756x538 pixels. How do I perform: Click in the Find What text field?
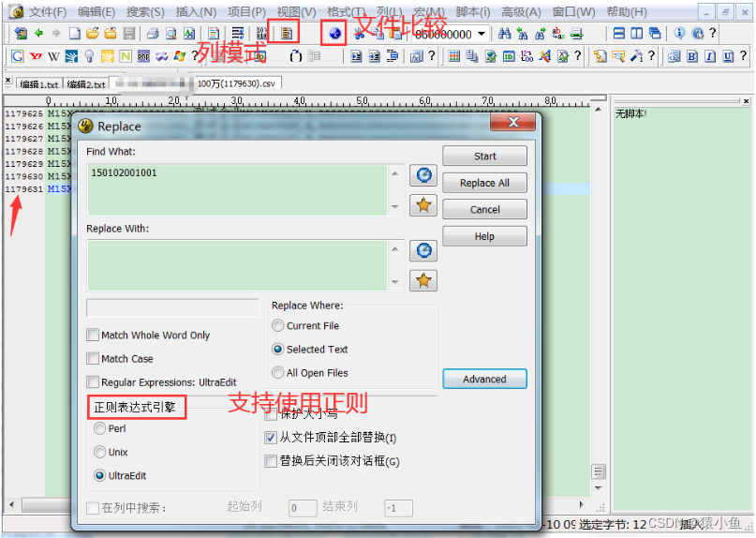point(238,189)
